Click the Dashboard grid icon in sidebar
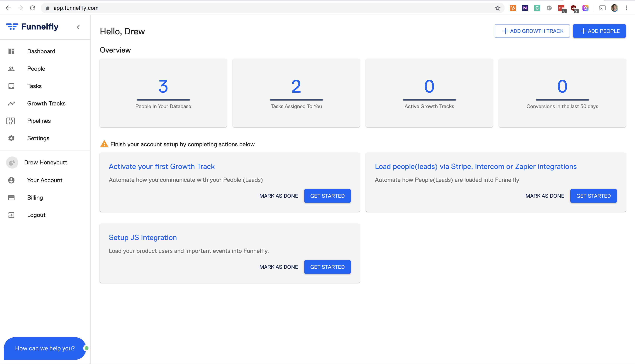 [x=11, y=51]
